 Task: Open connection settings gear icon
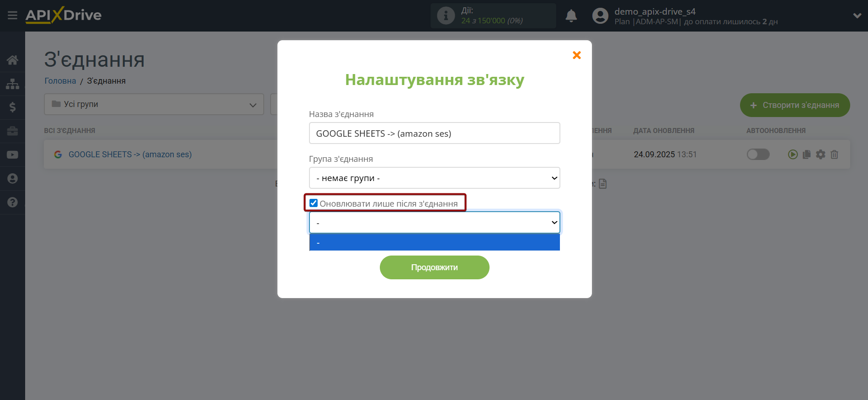click(x=821, y=155)
